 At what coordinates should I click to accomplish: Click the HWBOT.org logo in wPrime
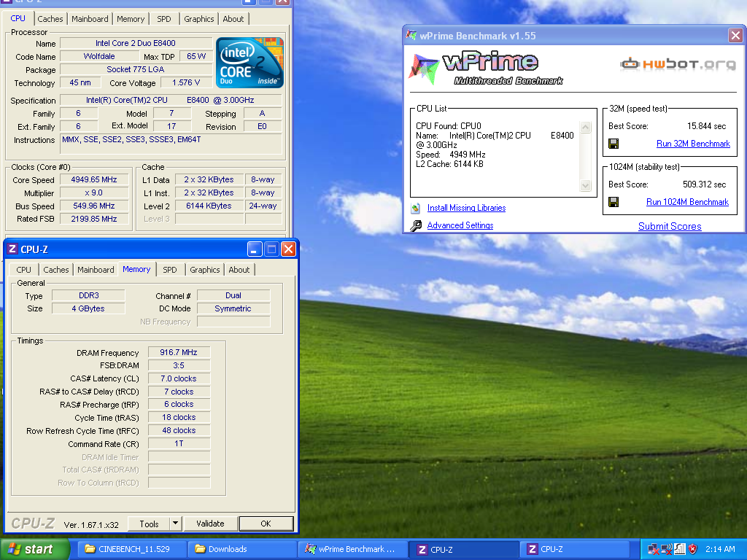(678, 64)
